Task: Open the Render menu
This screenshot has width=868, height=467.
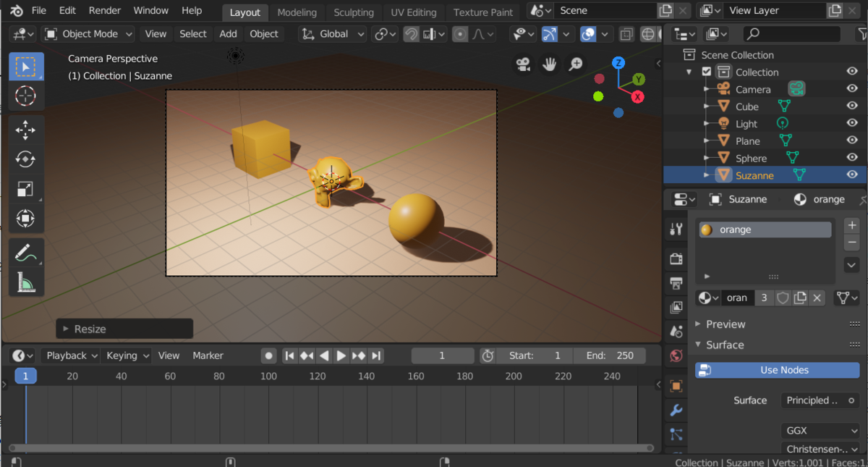Action: (104, 11)
